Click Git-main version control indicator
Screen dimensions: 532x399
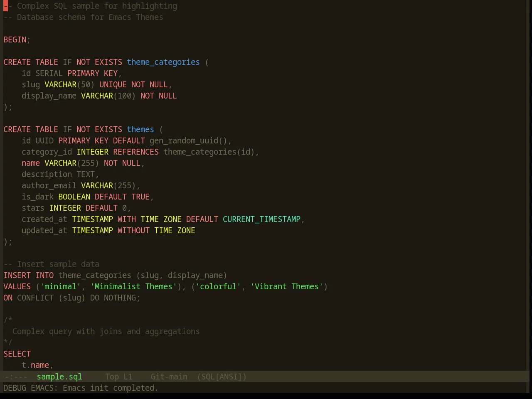(x=169, y=377)
